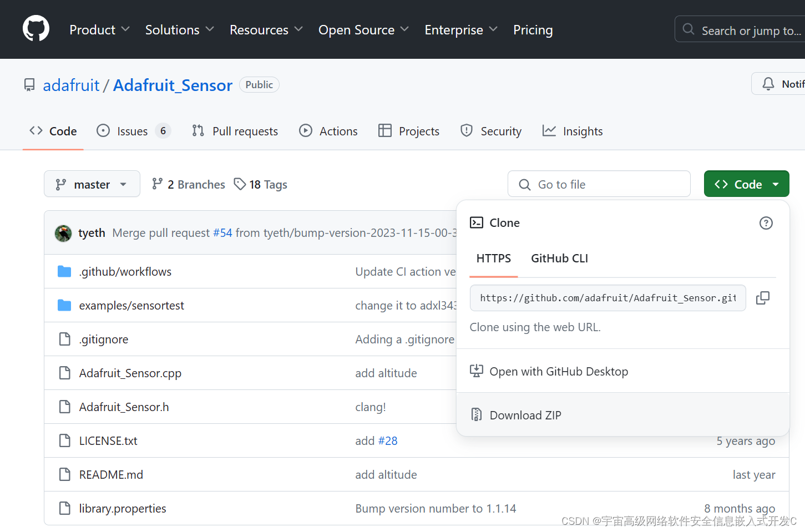Click Download ZIP
Image resolution: width=805 pixels, height=532 pixels.
(x=623, y=414)
